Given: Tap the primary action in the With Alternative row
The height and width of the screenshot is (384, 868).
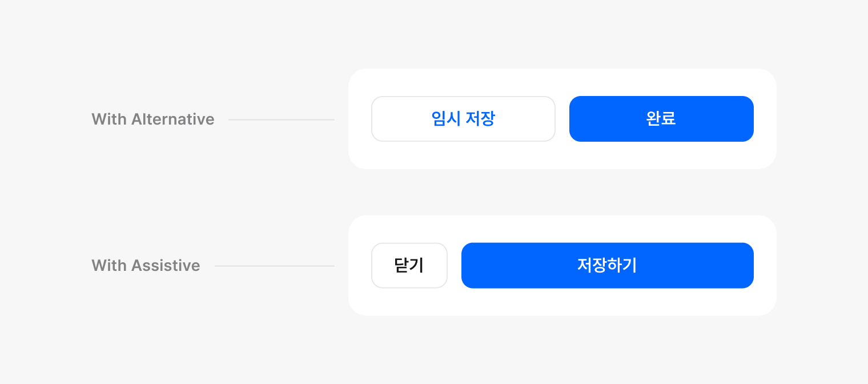Looking at the screenshot, I should coord(661,119).
